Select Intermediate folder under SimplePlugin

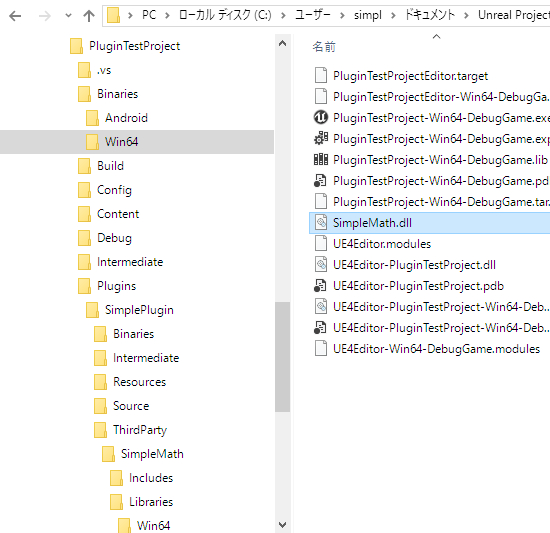[146, 358]
